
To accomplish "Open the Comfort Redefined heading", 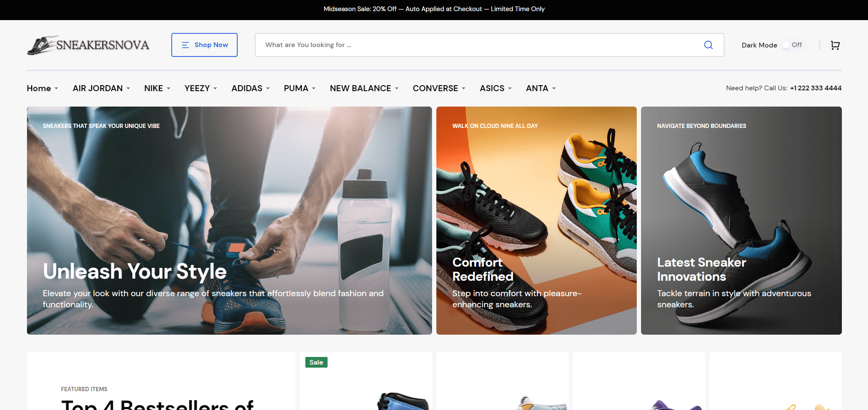I will pyautogui.click(x=483, y=269).
